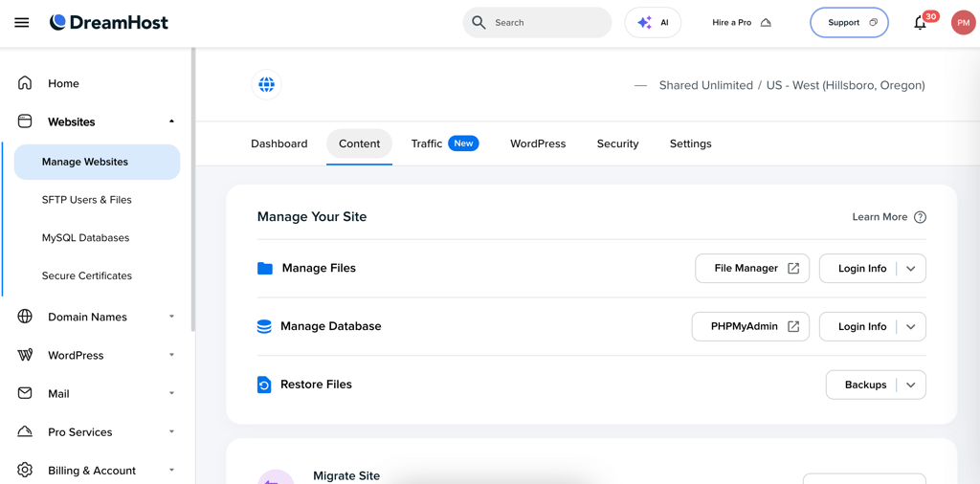Screen dimensions: 980x484
Task: Click the Manage Files folder icon
Action: pyautogui.click(x=265, y=269)
